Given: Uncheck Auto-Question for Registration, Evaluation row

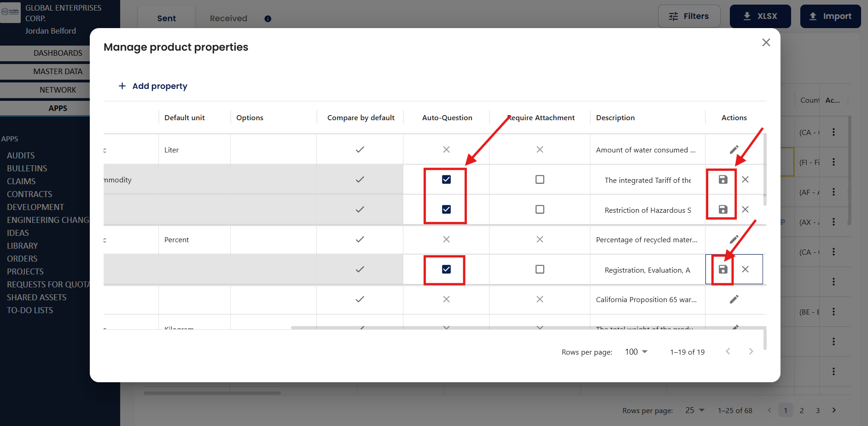Looking at the screenshot, I should pos(446,269).
